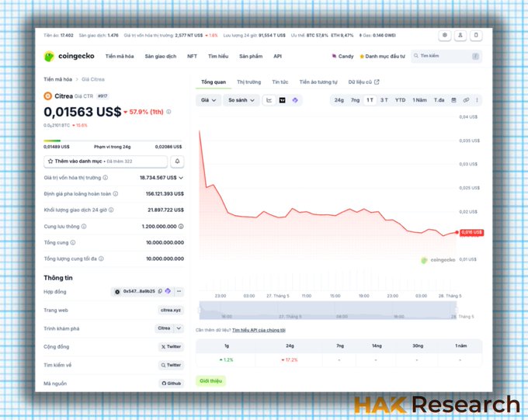Open Twitter link in Cộng đồng row
The image size is (528, 420).
(x=171, y=347)
